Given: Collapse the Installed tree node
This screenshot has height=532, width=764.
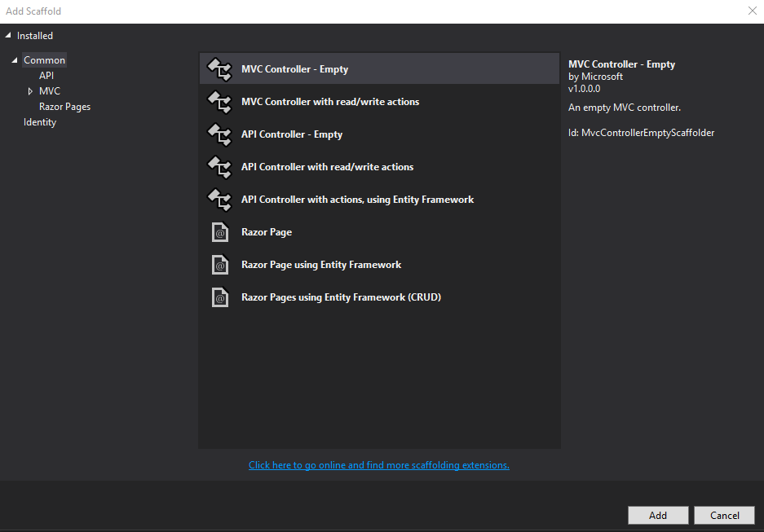Looking at the screenshot, I should tap(7, 35).
